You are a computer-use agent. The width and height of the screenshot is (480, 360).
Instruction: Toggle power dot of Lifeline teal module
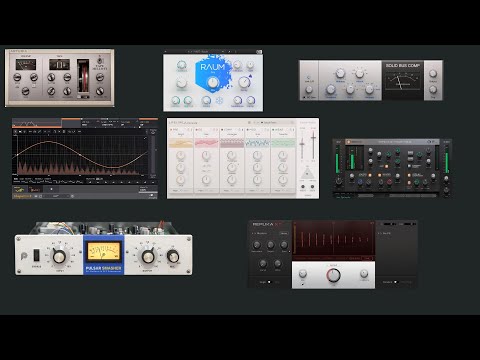pyautogui.click(x=248, y=129)
